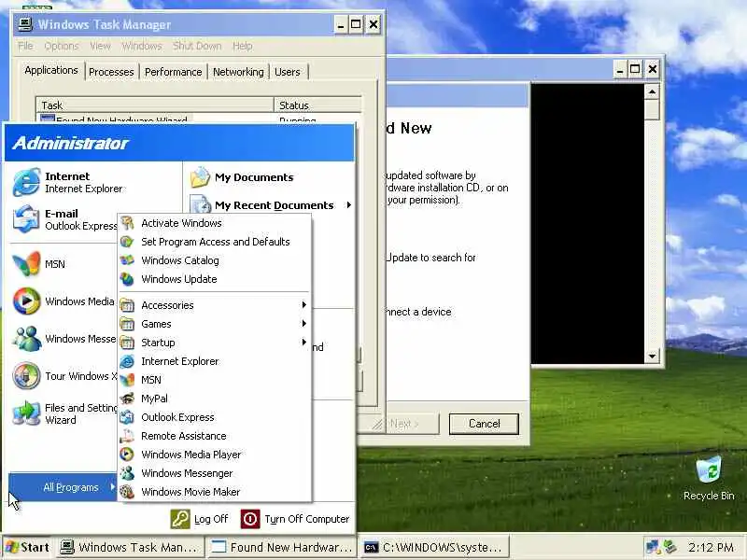
Task: Click network tray icon in taskbar
Action: point(652,547)
